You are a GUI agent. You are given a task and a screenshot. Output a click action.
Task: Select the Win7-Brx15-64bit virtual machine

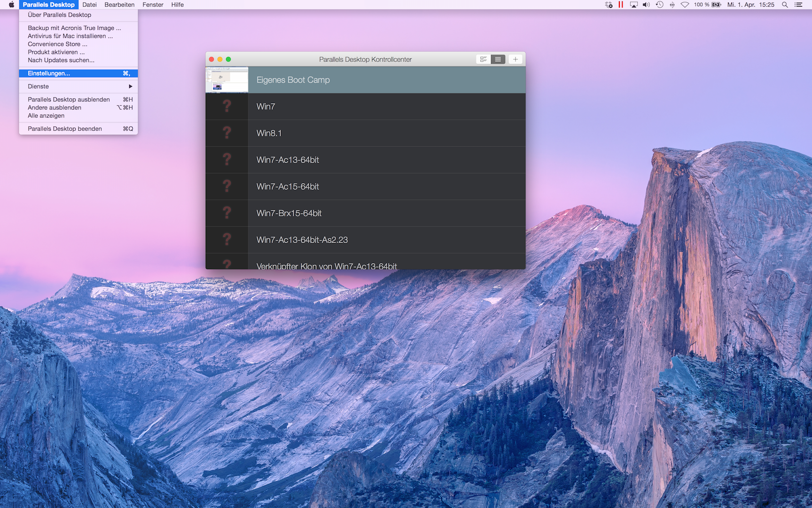click(365, 213)
